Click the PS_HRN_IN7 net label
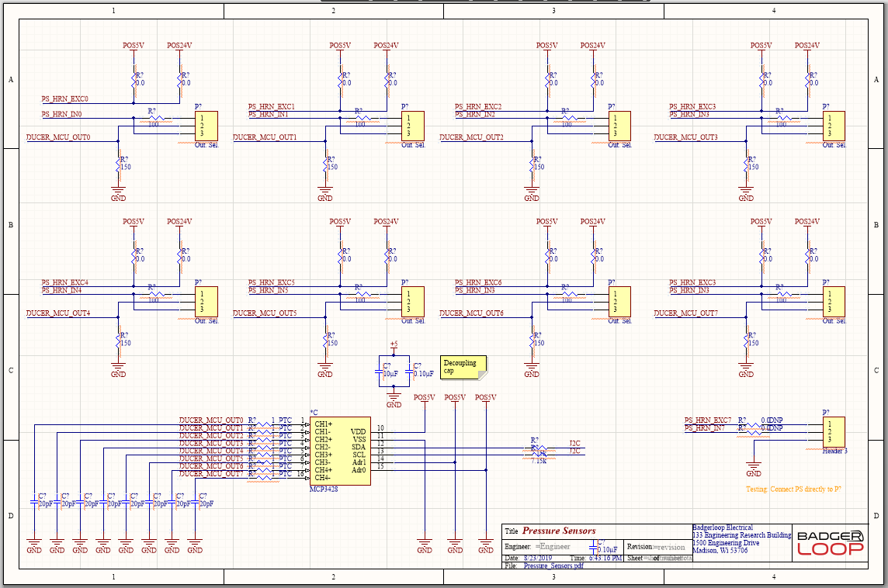 (x=704, y=428)
